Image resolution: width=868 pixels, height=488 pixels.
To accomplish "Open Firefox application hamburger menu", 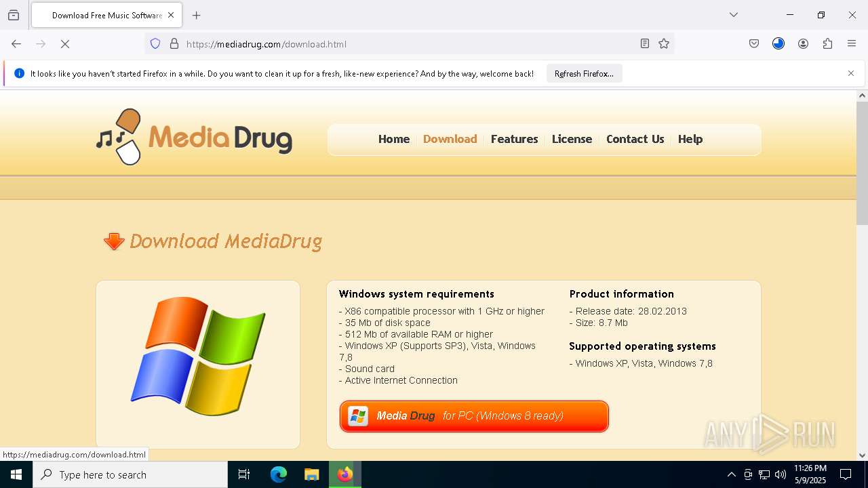I will (852, 43).
